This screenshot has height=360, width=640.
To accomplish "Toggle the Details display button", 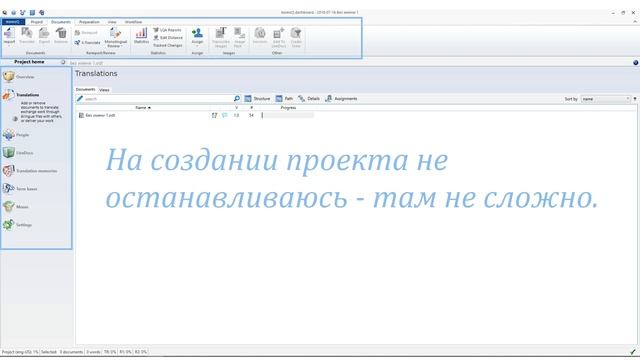I will click(x=309, y=99).
